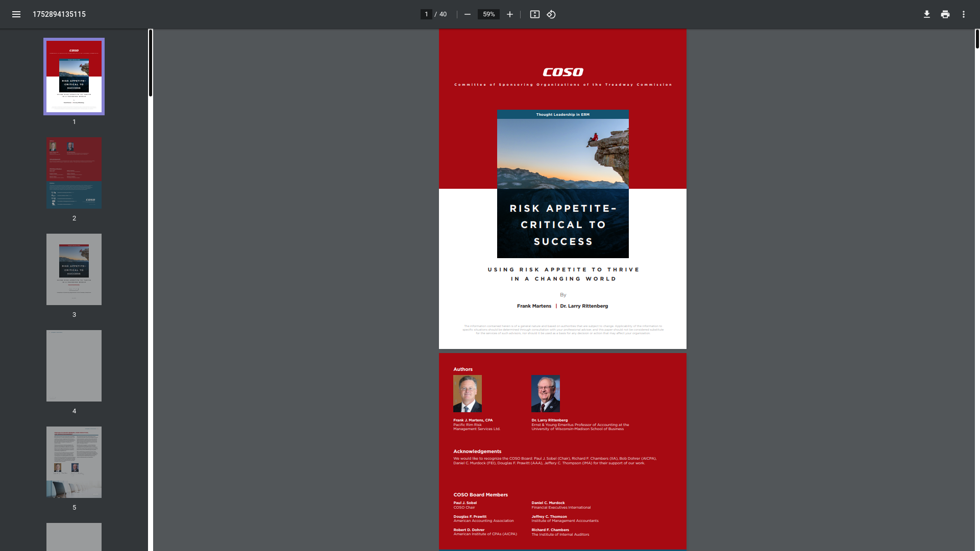Click board member Jeffrey C. Thomson
Image resolution: width=980 pixels, height=551 pixels.
pyautogui.click(x=549, y=517)
